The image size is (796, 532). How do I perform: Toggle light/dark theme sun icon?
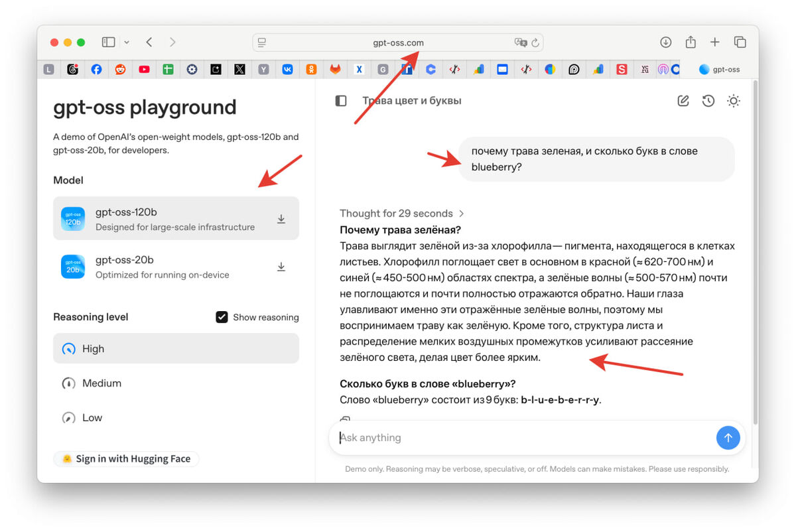coord(734,101)
